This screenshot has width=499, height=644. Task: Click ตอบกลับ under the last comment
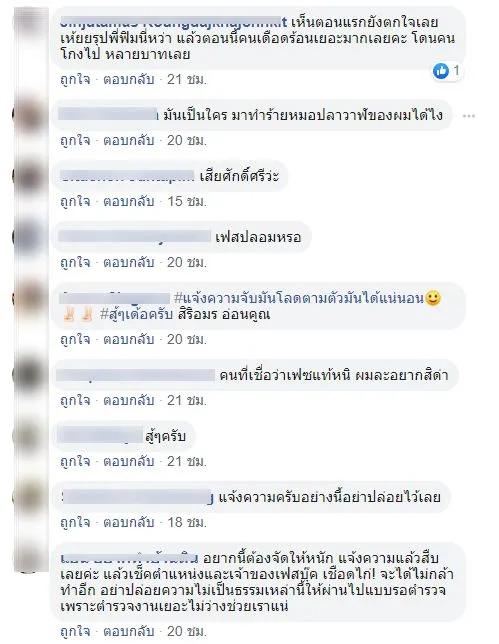click(x=129, y=631)
